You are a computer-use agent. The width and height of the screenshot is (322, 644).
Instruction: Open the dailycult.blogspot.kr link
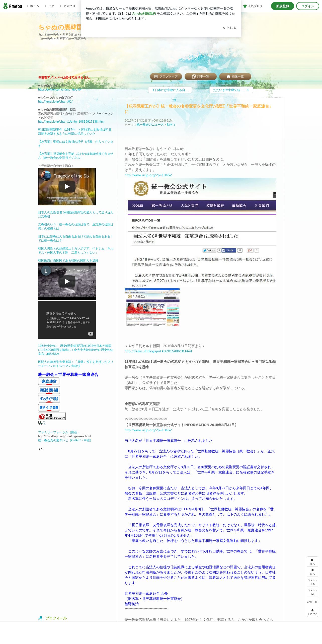click(158, 351)
